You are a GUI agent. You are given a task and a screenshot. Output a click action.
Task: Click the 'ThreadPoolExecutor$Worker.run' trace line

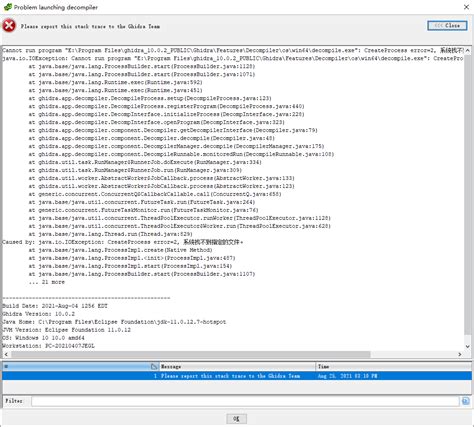tap(180, 226)
